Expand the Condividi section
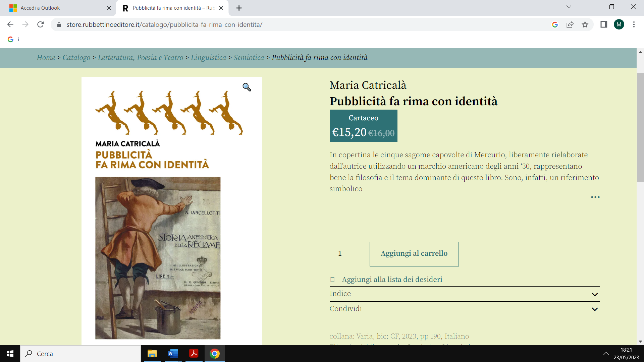The width and height of the screenshot is (644, 362). [465, 309]
